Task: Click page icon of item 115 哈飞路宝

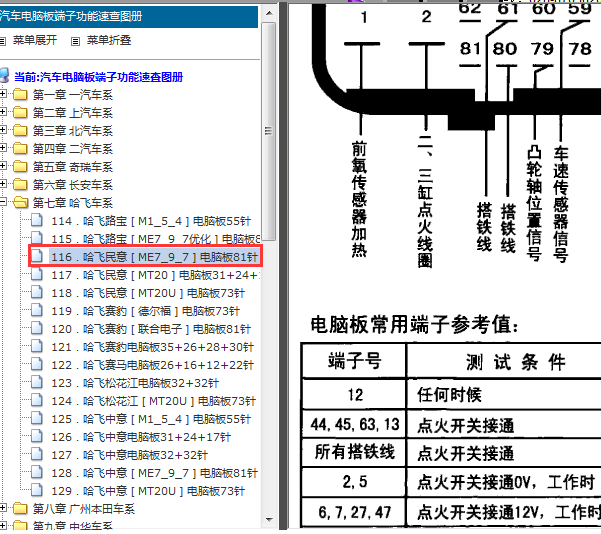Action: click(x=37, y=238)
